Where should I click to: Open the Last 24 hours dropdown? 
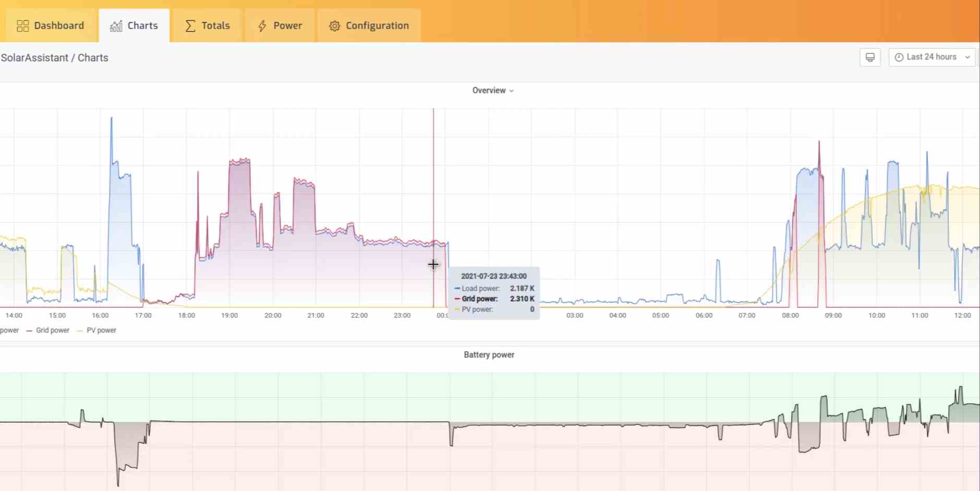point(931,57)
